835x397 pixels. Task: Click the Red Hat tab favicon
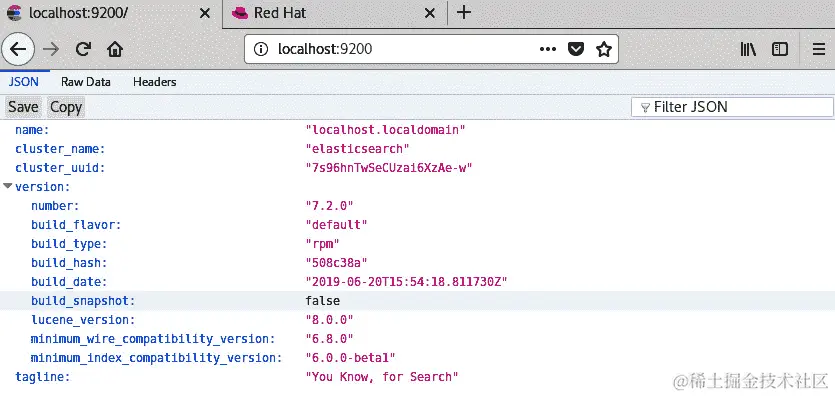tap(240, 13)
